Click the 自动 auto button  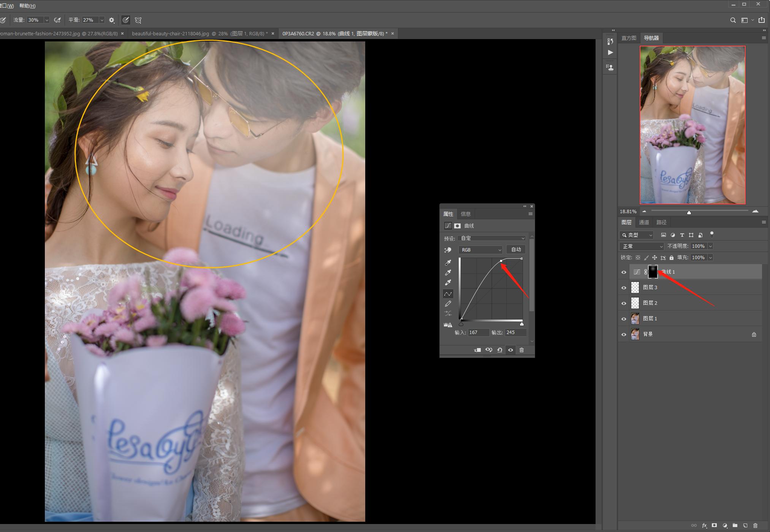pos(516,249)
